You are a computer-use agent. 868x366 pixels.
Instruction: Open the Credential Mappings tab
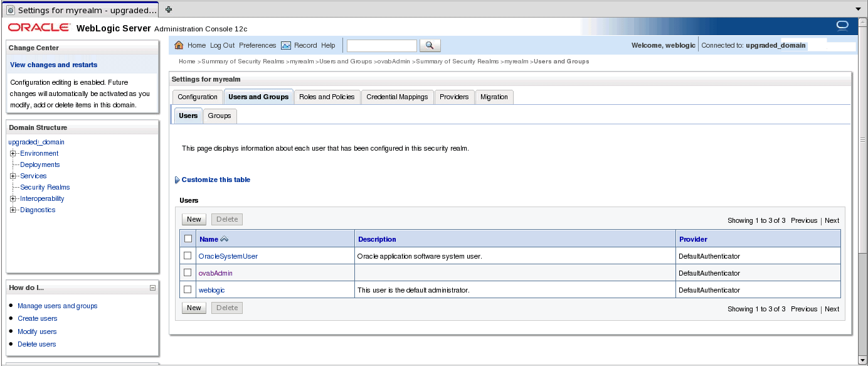click(x=397, y=97)
